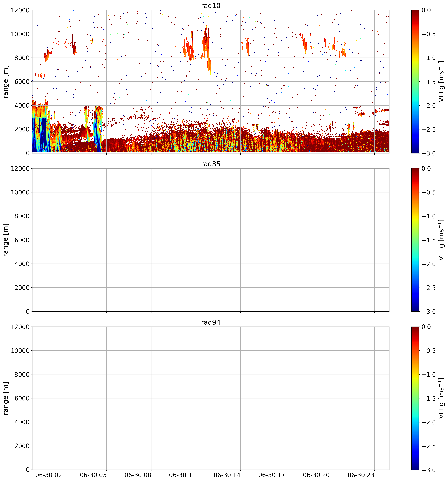Click the 2000 y-tick of the rad94 plot
This screenshot has width=448, height=481.
22,446
